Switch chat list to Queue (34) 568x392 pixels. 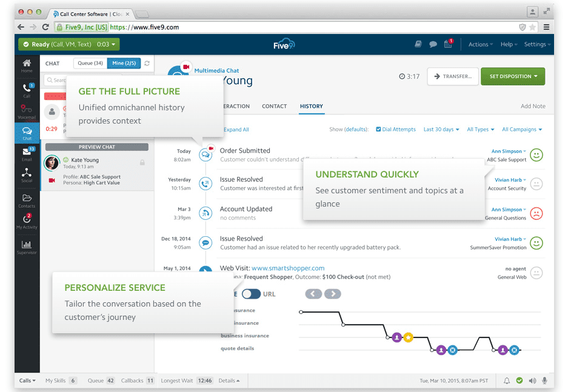90,63
